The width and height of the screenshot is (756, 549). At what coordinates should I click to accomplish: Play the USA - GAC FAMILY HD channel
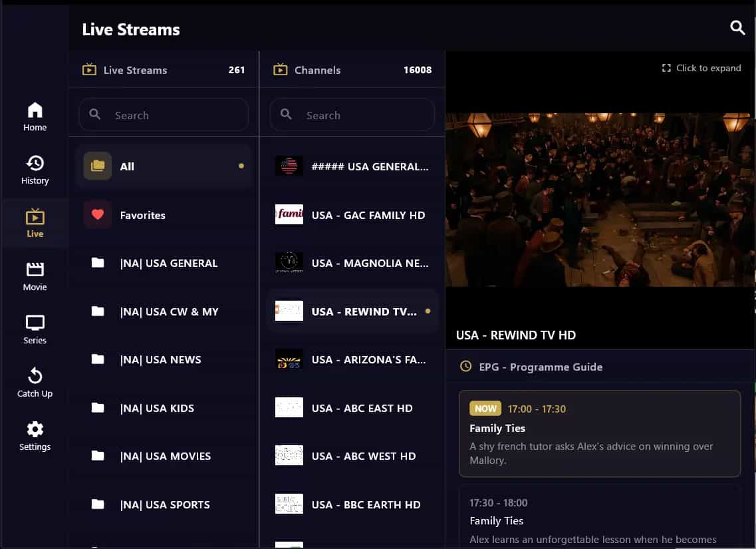click(352, 215)
